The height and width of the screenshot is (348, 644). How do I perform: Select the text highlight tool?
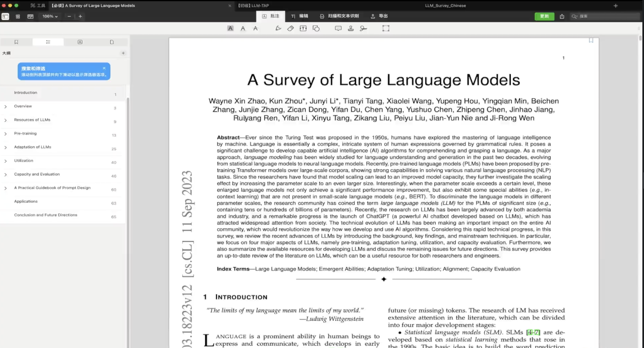(230, 28)
